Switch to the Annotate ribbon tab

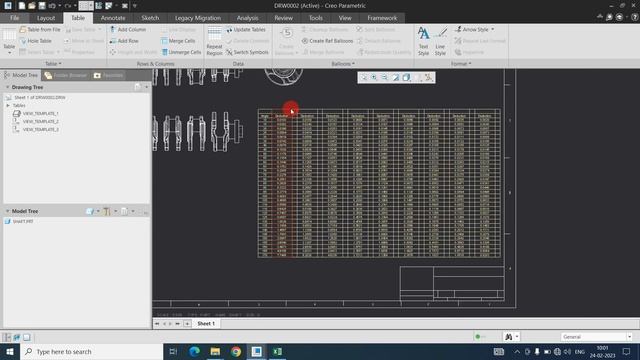pyautogui.click(x=113, y=18)
